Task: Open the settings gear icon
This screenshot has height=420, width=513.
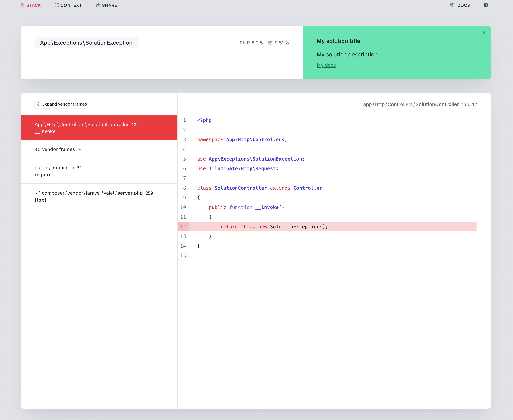Action: click(486, 5)
